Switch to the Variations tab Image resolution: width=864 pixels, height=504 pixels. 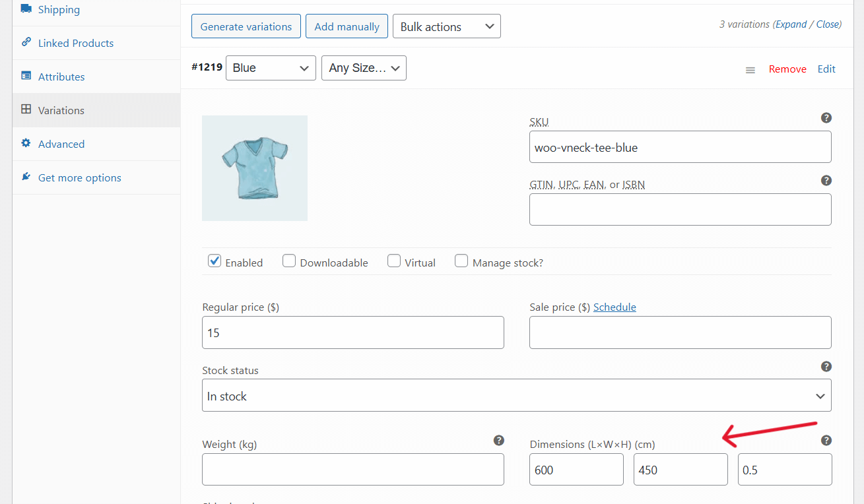pyautogui.click(x=60, y=110)
